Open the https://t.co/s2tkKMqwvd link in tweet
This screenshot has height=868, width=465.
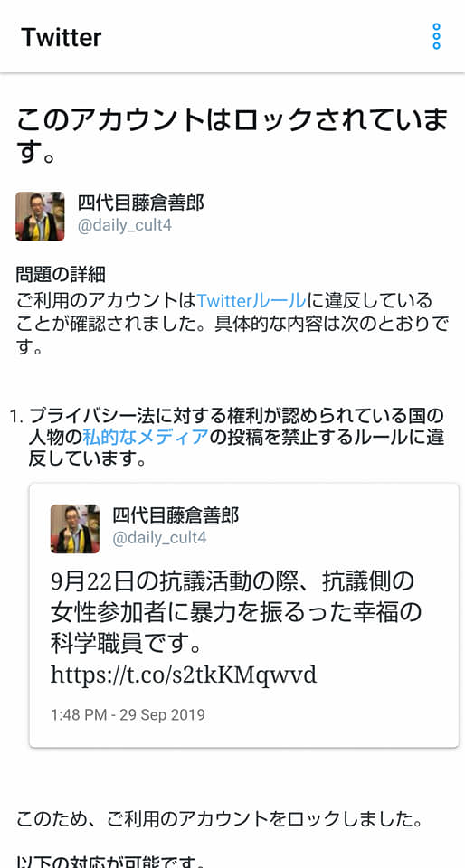(x=184, y=675)
